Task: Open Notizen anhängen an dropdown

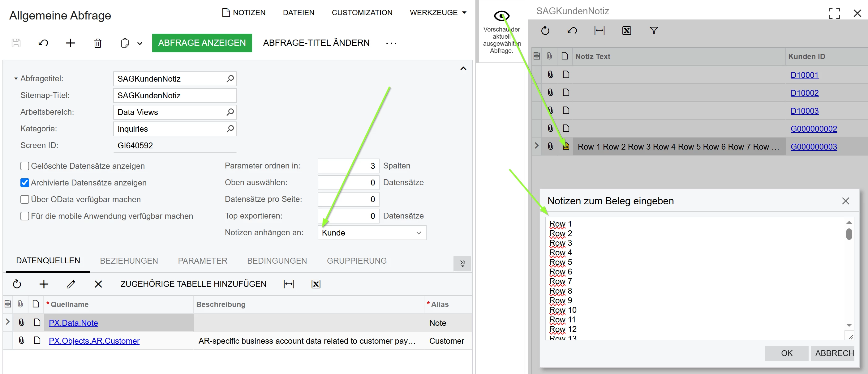Action: click(x=419, y=233)
